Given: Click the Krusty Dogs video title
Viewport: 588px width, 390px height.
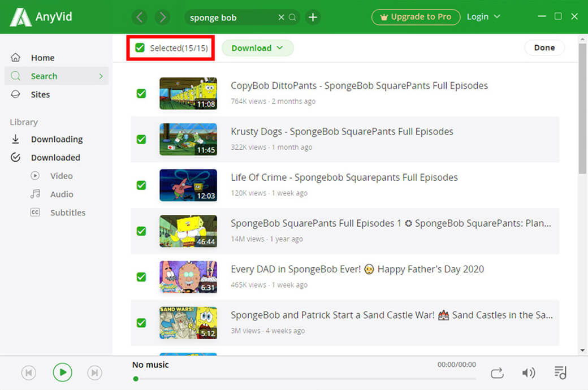Looking at the screenshot, I should coord(342,132).
